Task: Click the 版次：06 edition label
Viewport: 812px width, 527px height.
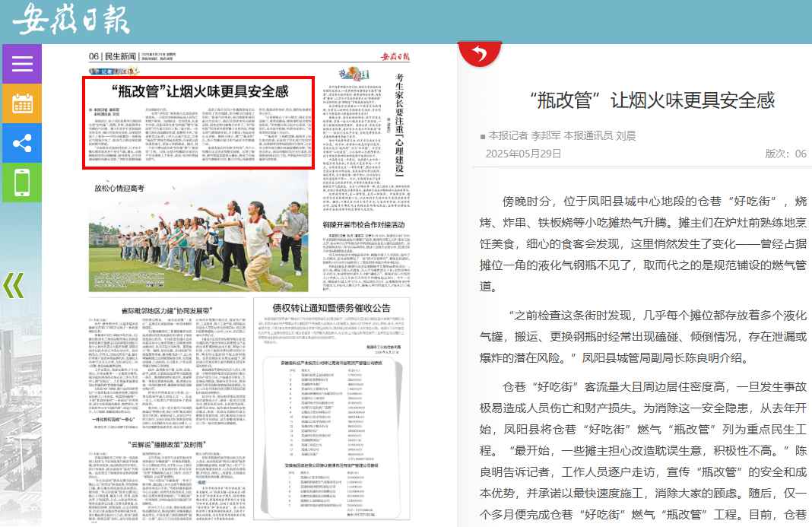Action: [785, 154]
